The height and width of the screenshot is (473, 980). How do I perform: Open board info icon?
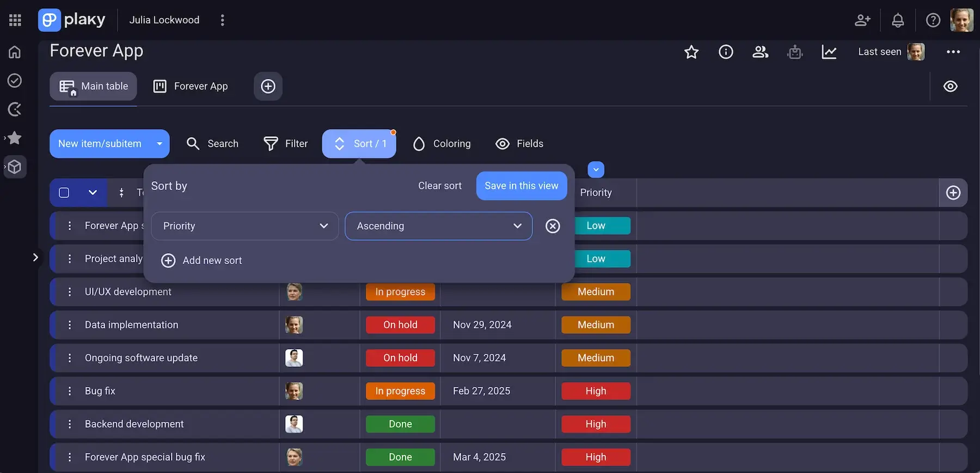(726, 52)
